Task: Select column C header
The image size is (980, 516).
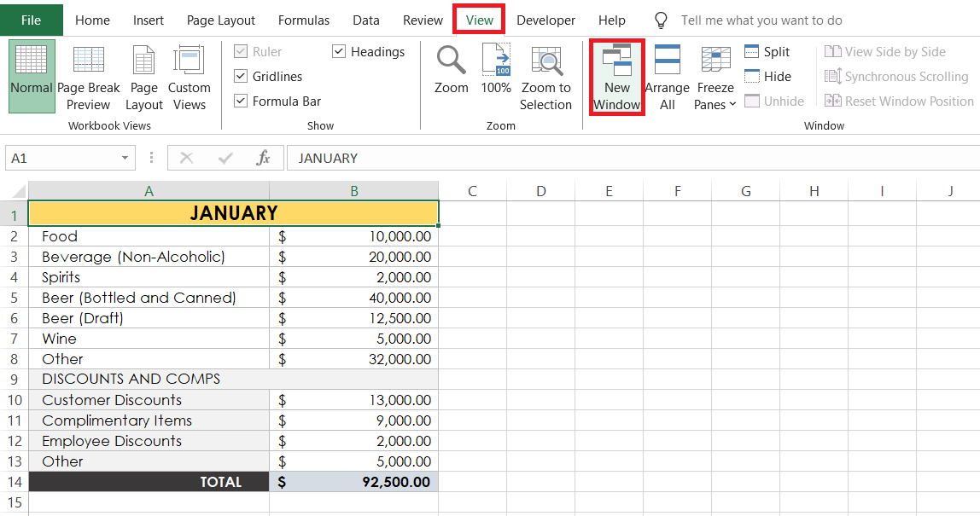Action: pyautogui.click(x=473, y=190)
